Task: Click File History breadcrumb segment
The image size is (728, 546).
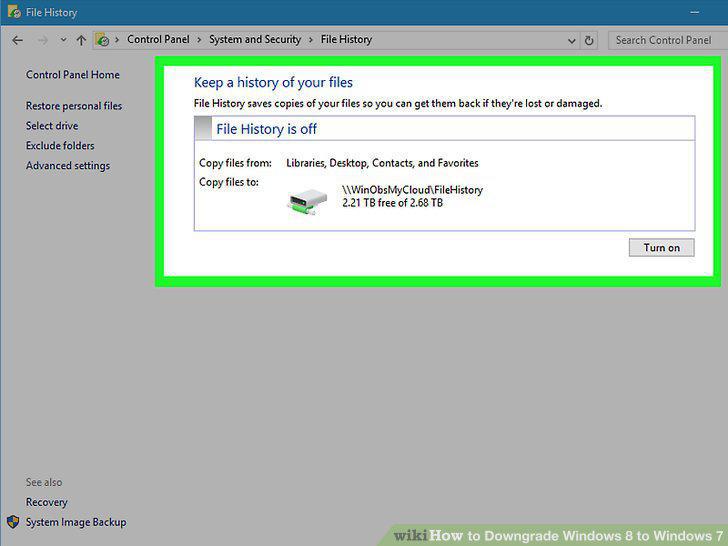Action: [346, 39]
